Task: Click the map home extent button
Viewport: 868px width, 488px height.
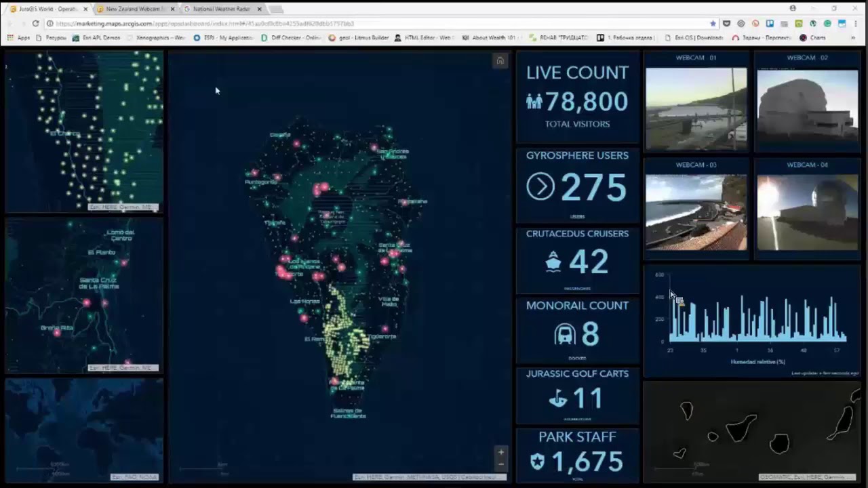Action: [x=500, y=61]
